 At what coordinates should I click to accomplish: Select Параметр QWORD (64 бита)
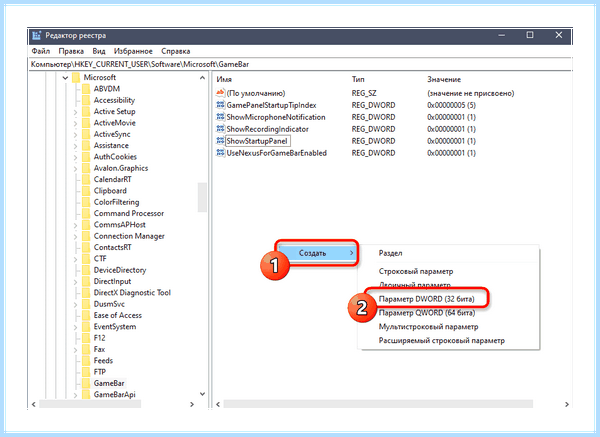pyautogui.click(x=427, y=313)
